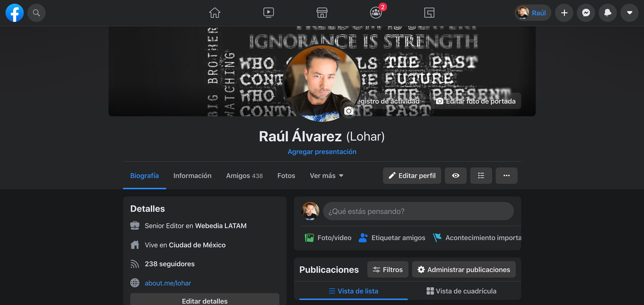Viewport: 644px width, 305px height.
Task: Open the large profile picture
Action: pyautogui.click(x=322, y=83)
